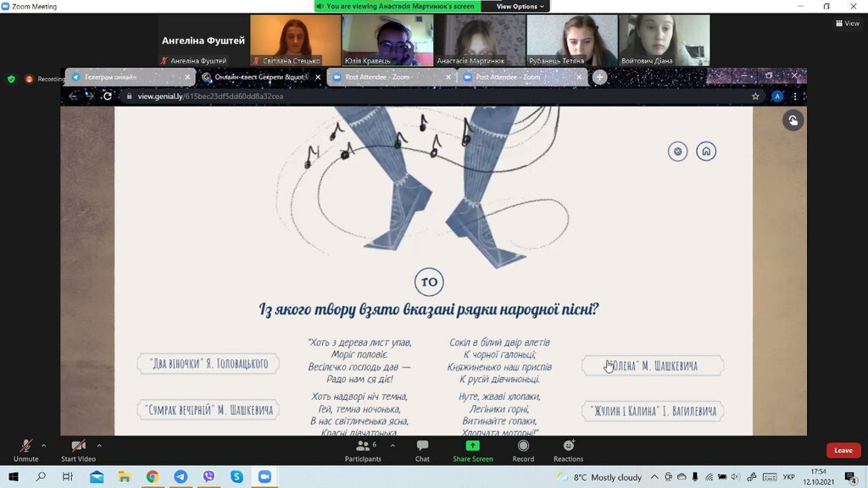Switch to the first Post Attendee - Zoom tab
The image size is (868, 488).
392,77
